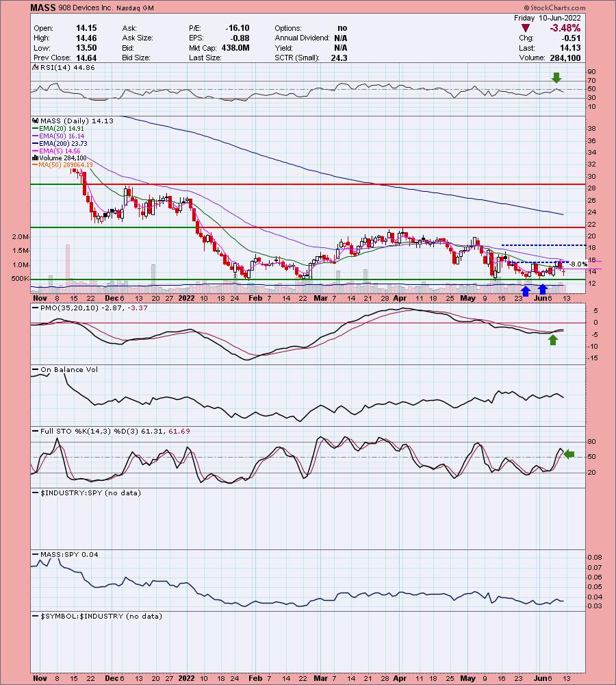Select the Open price value 14.15
This screenshot has height=685, width=616.
tap(86, 28)
